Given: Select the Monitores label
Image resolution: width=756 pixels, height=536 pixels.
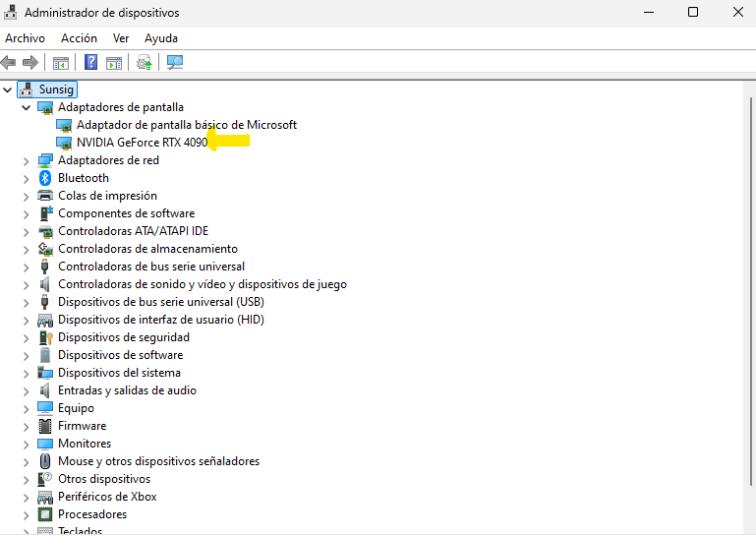Looking at the screenshot, I should tap(85, 444).
